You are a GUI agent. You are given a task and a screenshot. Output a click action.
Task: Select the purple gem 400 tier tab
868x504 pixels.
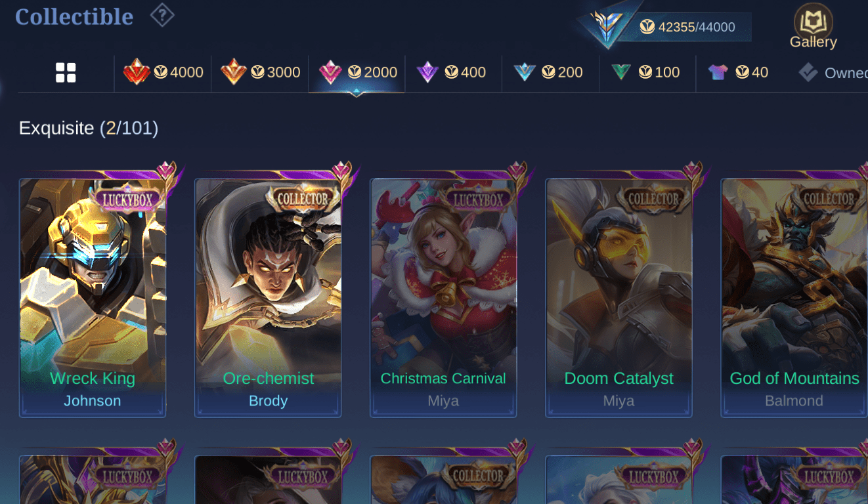click(453, 72)
